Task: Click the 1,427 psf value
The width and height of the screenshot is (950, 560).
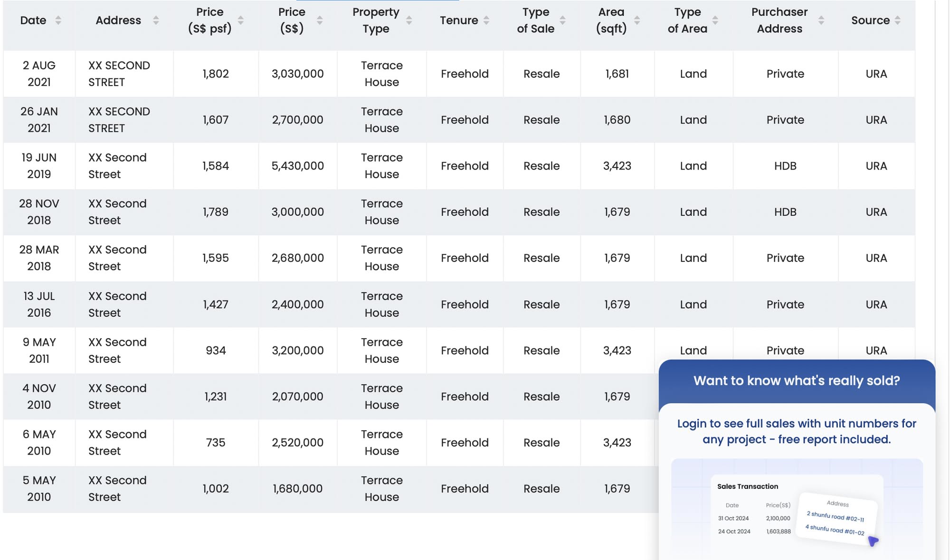Action: click(x=216, y=304)
